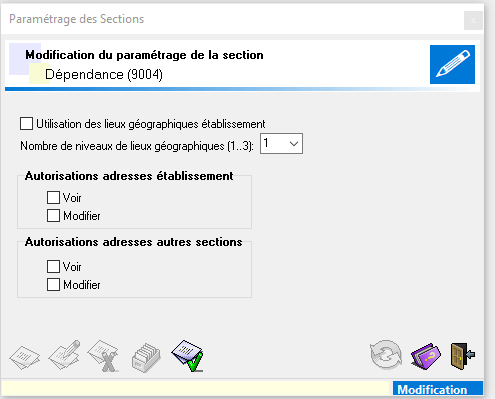Click the blue pencil header icon
This screenshot has height=399, width=495.
coord(452,64)
